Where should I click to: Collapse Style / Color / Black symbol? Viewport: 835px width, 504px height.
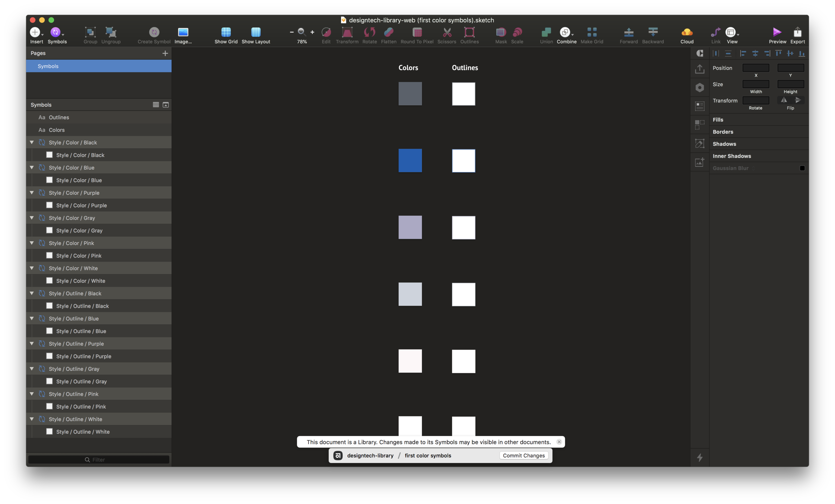(x=32, y=142)
